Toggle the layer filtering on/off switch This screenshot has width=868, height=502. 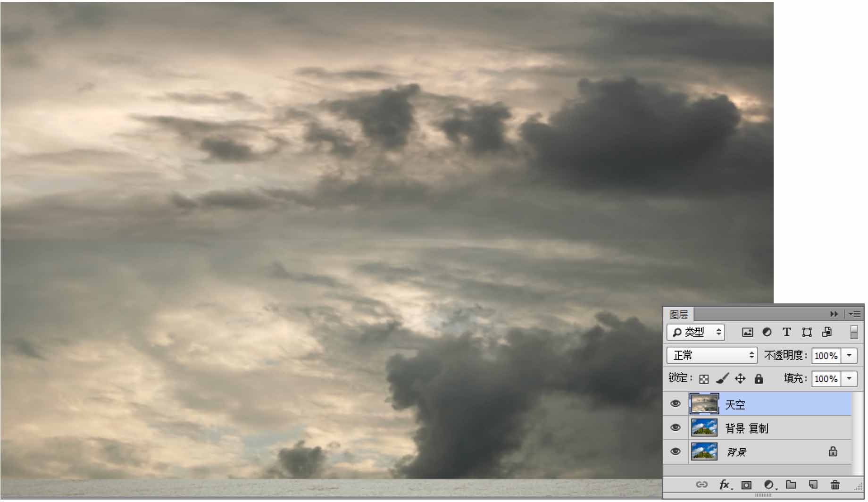[854, 332]
